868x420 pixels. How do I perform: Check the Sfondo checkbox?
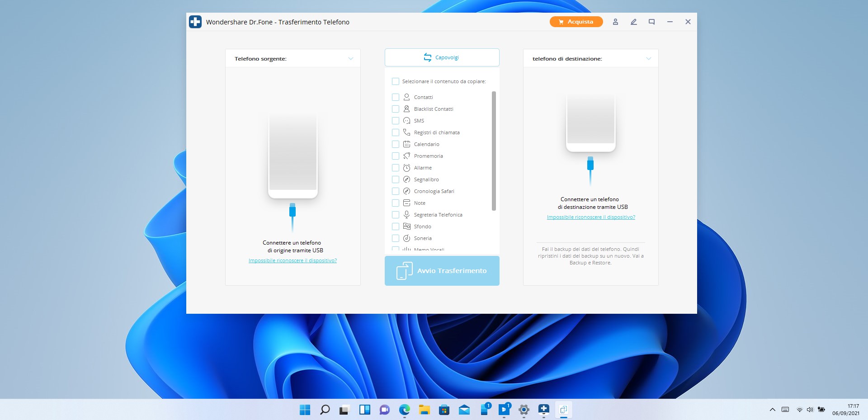coord(396,227)
